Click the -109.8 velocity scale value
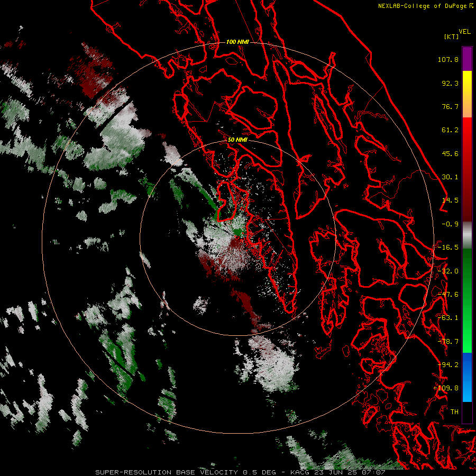The height and width of the screenshot is (476, 476). click(446, 388)
